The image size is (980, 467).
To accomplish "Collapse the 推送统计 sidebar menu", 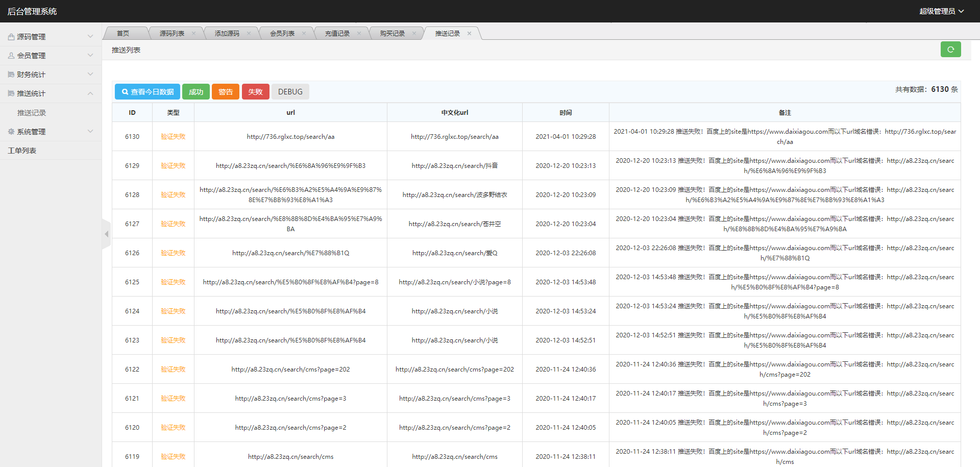I will click(x=51, y=93).
